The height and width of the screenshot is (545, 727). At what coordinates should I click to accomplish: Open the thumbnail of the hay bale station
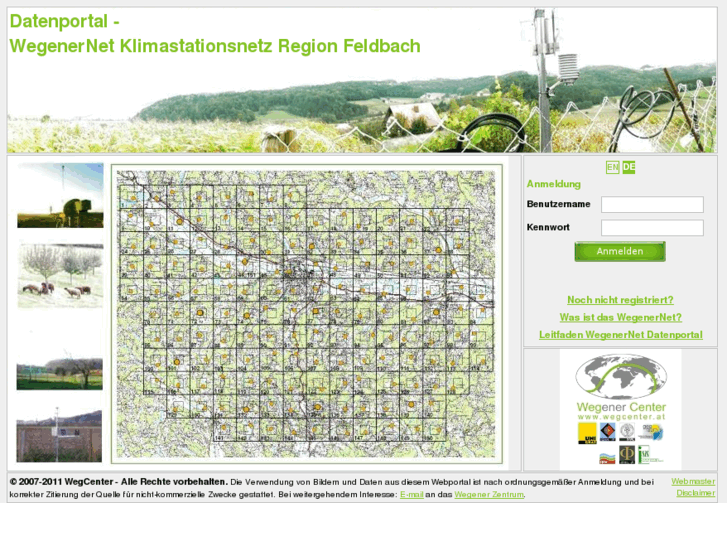(x=60, y=195)
